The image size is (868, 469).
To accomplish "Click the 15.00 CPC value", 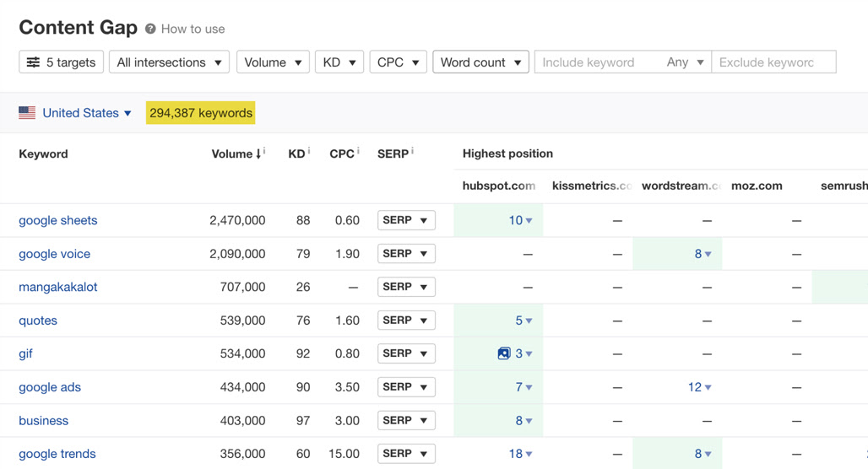I will 344,454.
